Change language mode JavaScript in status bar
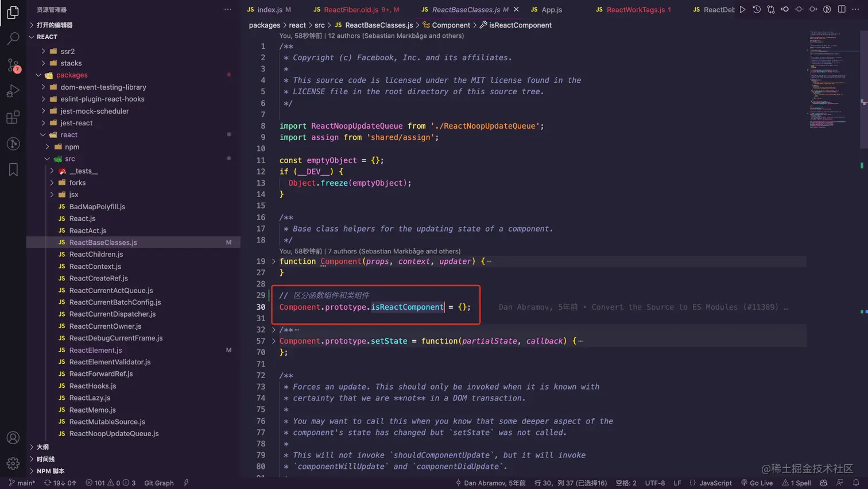868x489 pixels. [711, 483]
